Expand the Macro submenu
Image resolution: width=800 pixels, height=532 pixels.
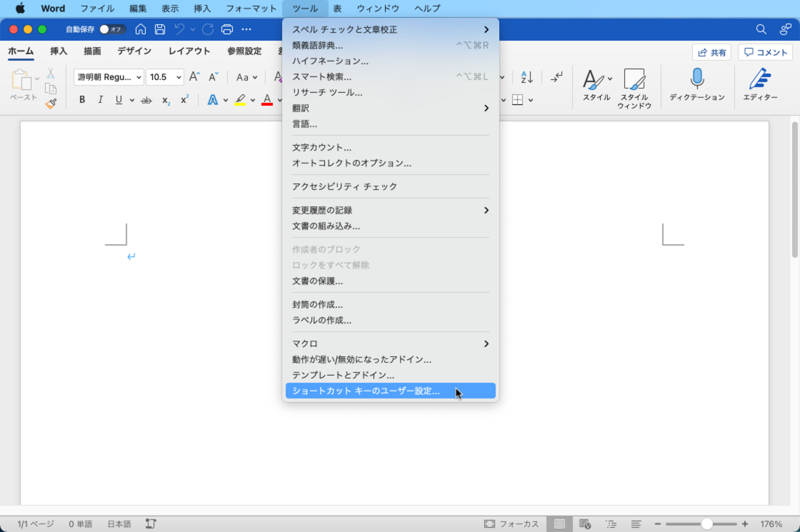pos(390,344)
